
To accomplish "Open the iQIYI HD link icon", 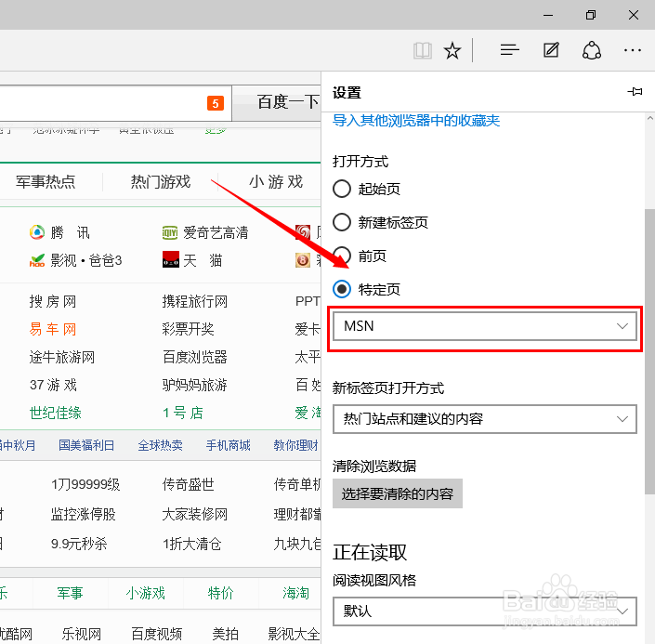I will coord(170,232).
